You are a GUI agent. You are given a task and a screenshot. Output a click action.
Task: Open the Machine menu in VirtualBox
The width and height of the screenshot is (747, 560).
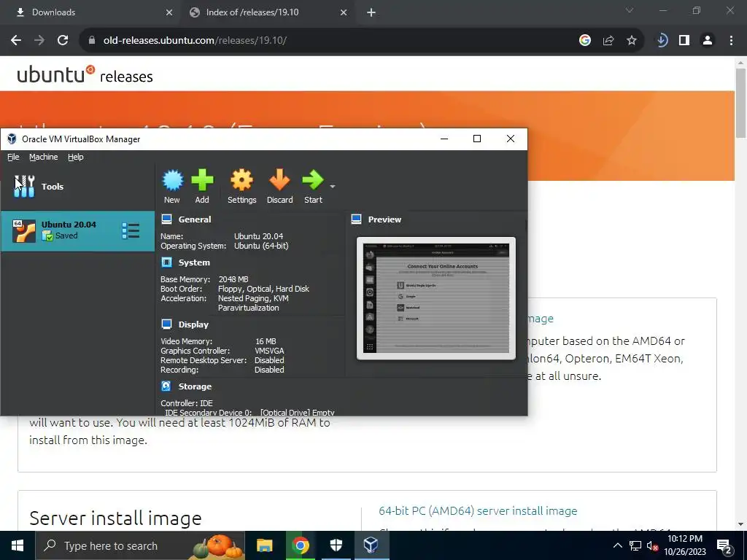pyautogui.click(x=43, y=157)
